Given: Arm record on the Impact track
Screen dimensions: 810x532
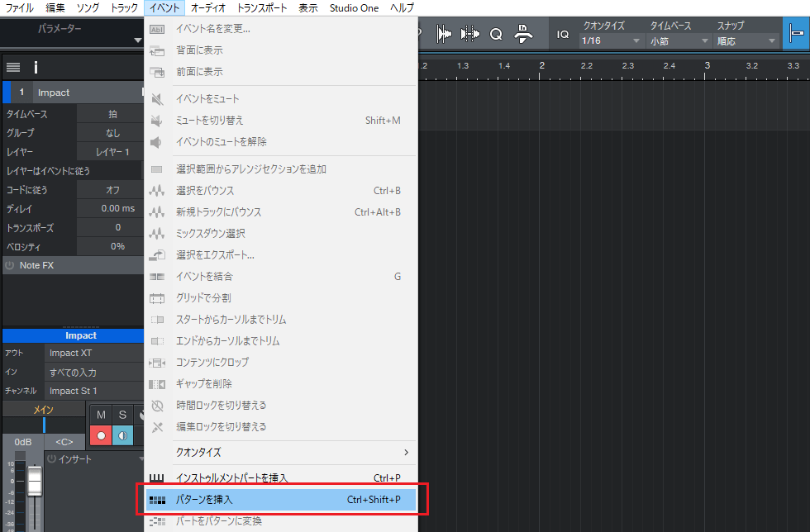Looking at the screenshot, I should (x=101, y=435).
